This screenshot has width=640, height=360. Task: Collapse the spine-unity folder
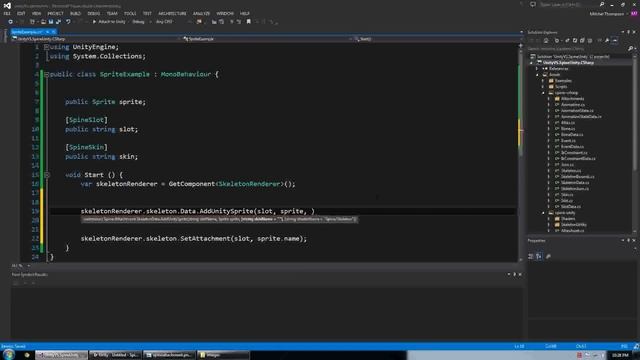[543, 213]
